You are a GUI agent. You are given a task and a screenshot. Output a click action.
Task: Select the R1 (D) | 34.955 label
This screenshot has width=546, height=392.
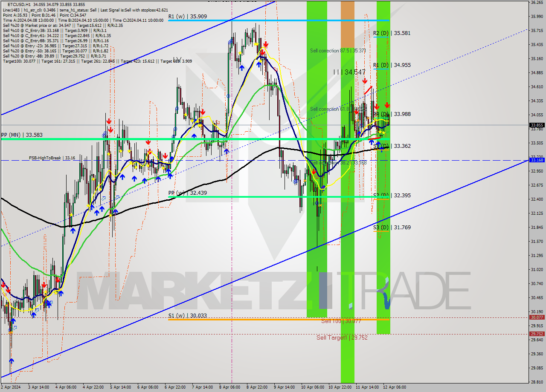[392, 65]
